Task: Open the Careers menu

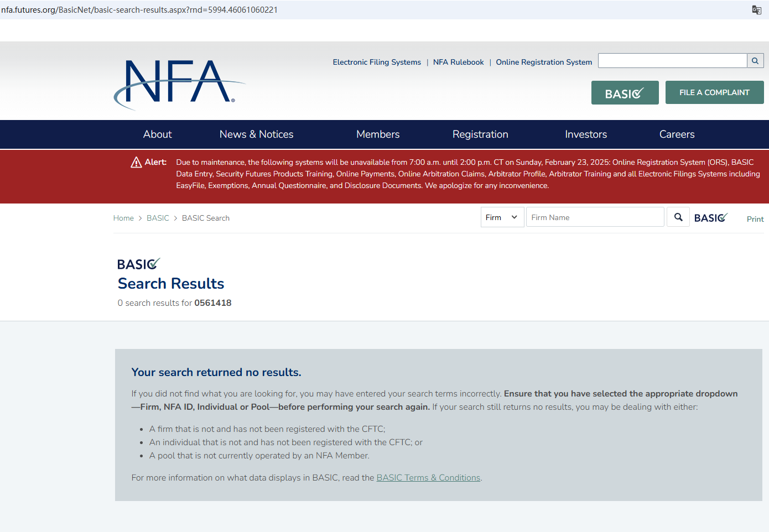Action: coord(677,134)
